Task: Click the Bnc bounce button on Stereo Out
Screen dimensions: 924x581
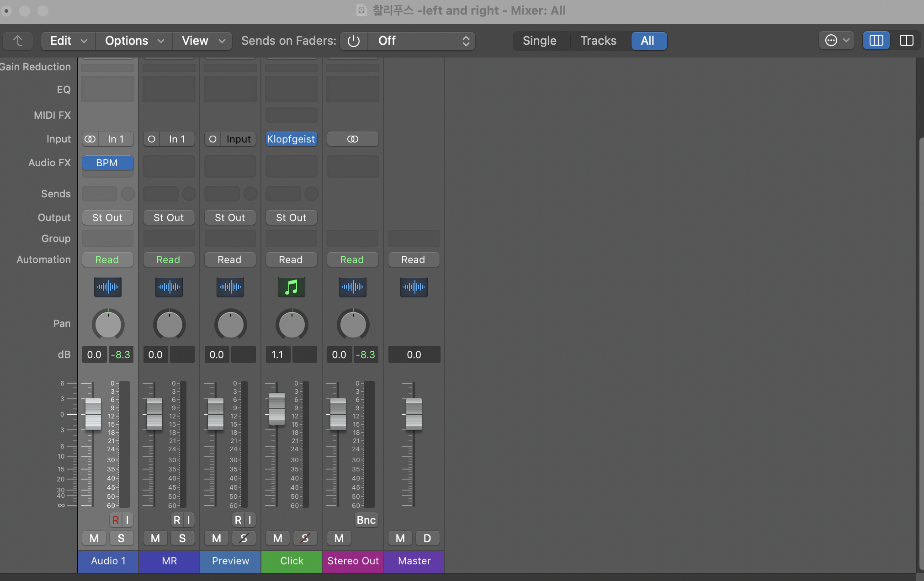Action: coord(366,520)
